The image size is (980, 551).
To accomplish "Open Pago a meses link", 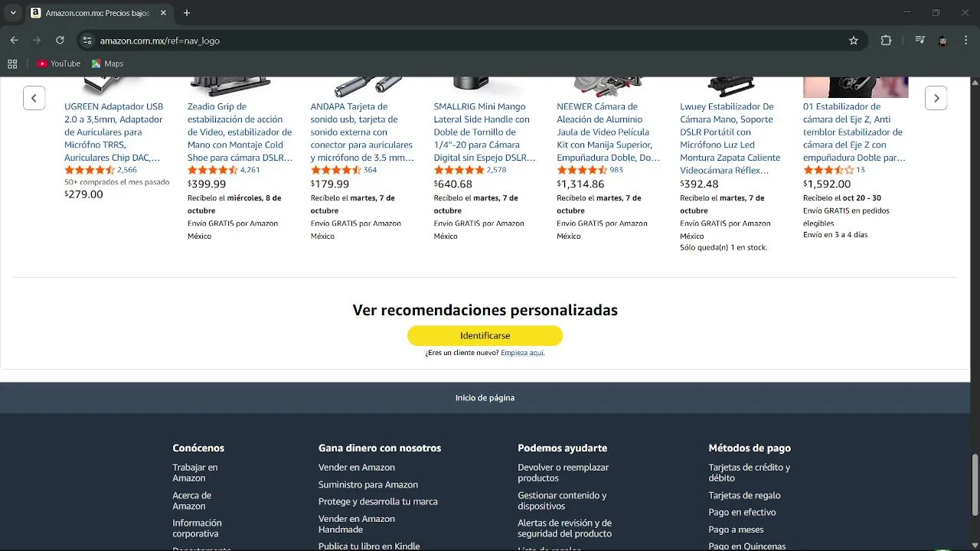I will coord(736,529).
